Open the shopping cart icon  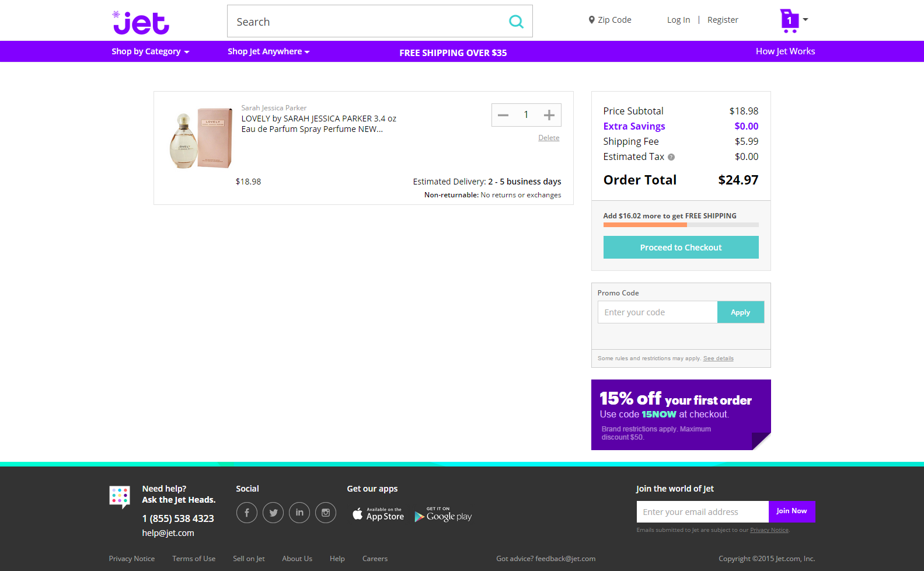789,20
